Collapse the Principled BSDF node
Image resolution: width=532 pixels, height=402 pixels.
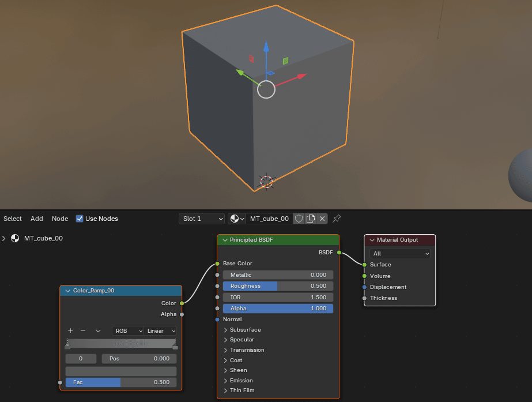click(225, 240)
